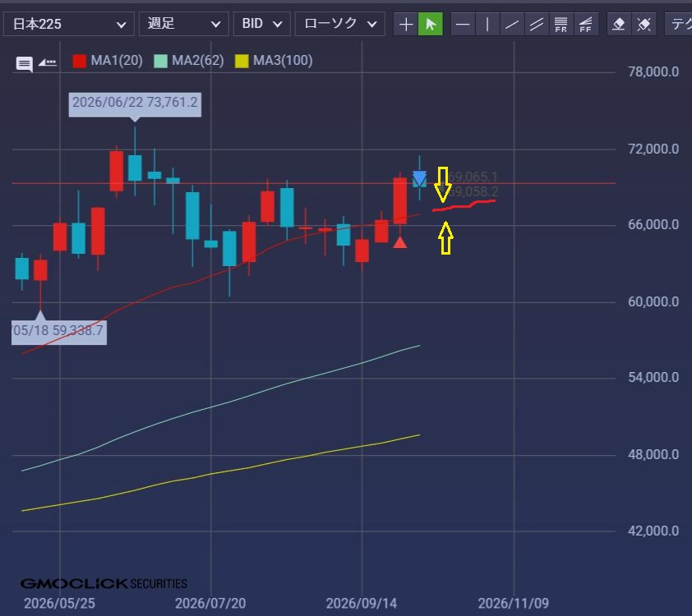Select the light green MA2 line on chart
The height and width of the screenshot is (616, 692).
[x=220, y=404]
